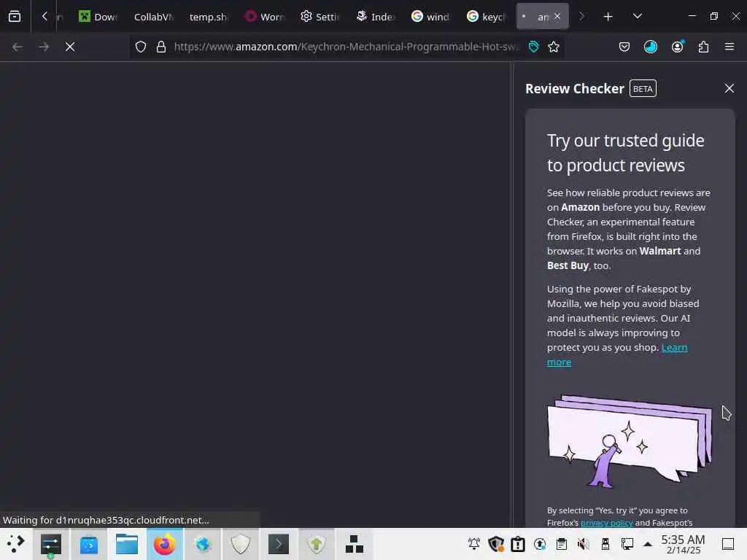Open the temp.sh tab
This screenshot has height=560, width=747.
[208, 17]
